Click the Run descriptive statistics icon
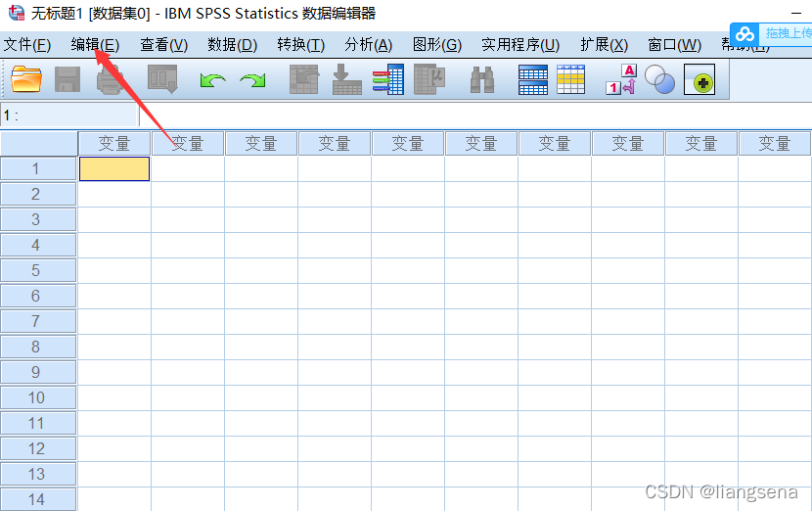Viewport: 812px width, 511px height. pos(429,79)
